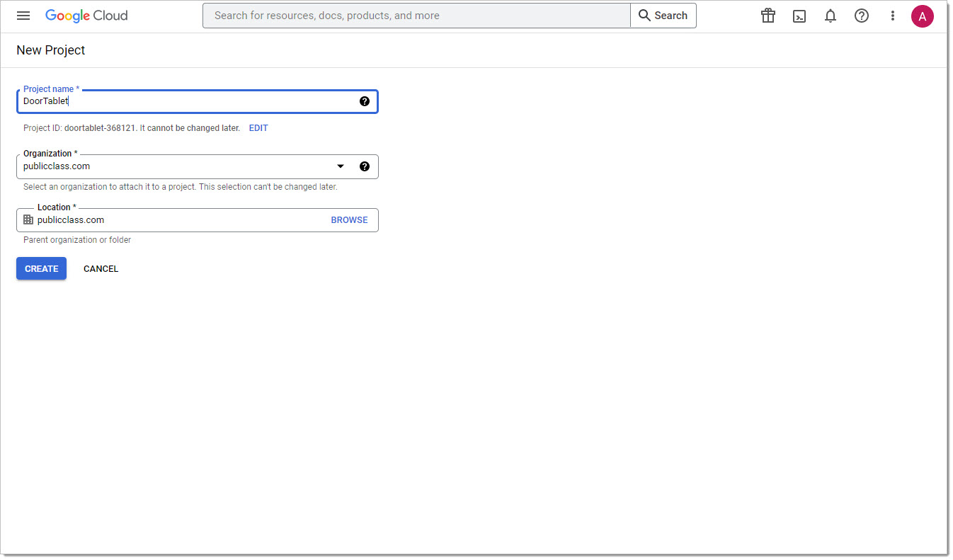This screenshot has width=953, height=560.
Task: Select the Location field showing publicclass.com
Action: click(x=177, y=220)
